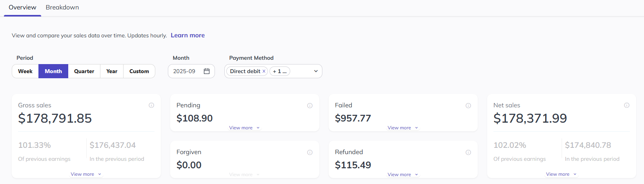This screenshot has height=184, width=644.
Task: Expand View more on Failed card
Action: click(x=403, y=128)
